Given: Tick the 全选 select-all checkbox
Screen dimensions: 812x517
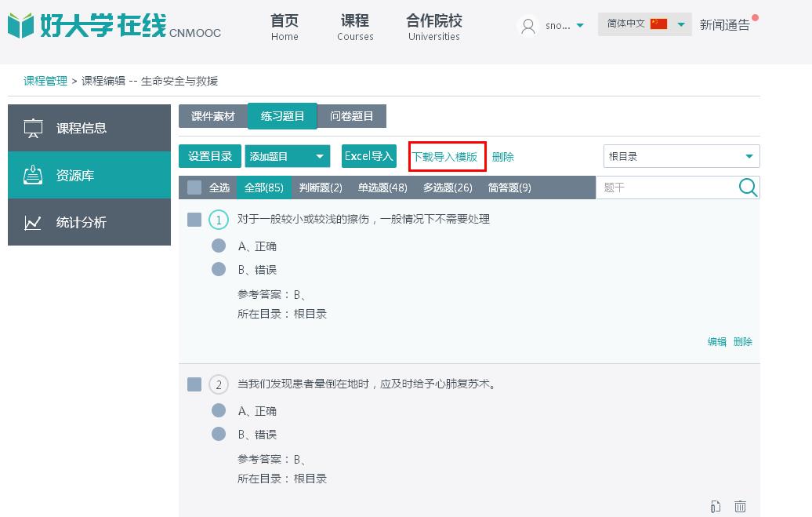Looking at the screenshot, I should tap(194, 188).
